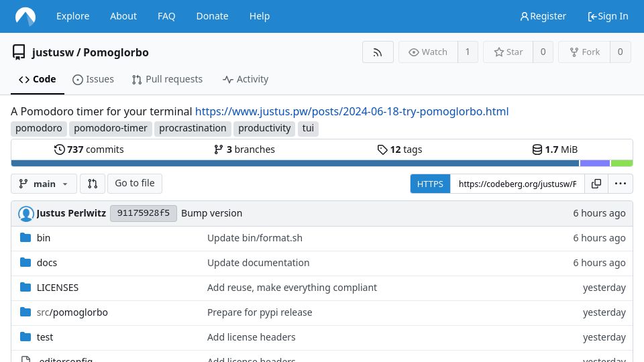The image size is (644, 362).
Task: Copy the clone URL with the copy icon
Action: click(596, 184)
